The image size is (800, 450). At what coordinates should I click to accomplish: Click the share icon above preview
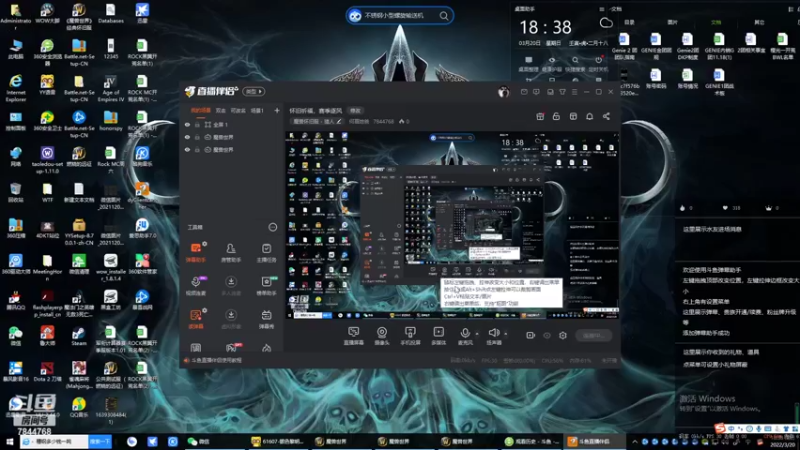pos(606,116)
